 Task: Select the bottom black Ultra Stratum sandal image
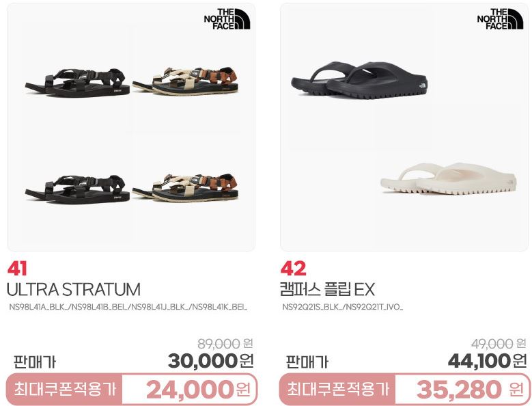coord(77,189)
